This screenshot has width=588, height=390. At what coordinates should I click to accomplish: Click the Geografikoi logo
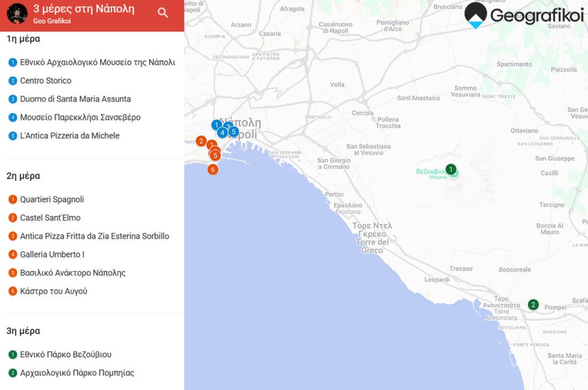[x=524, y=15]
